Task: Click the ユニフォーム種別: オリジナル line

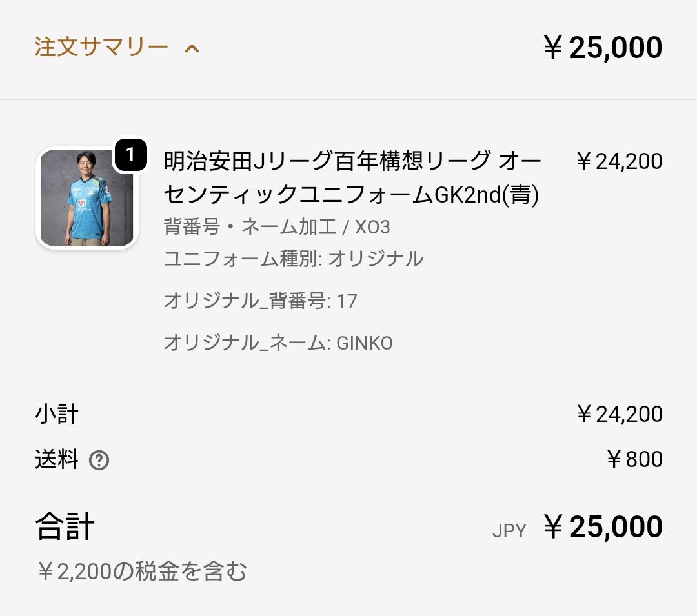Action: tap(294, 259)
